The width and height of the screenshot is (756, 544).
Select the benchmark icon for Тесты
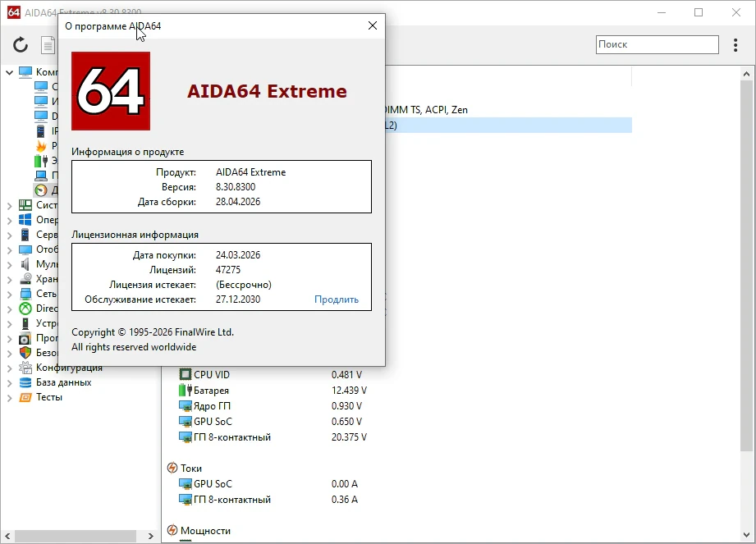click(x=25, y=397)
